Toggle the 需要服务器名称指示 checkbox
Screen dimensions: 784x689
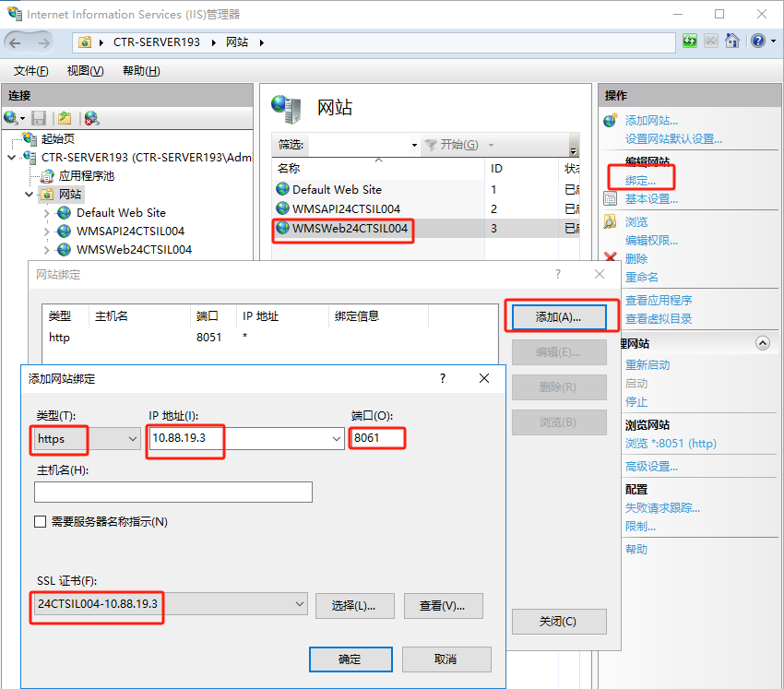(x=41, y=522)
